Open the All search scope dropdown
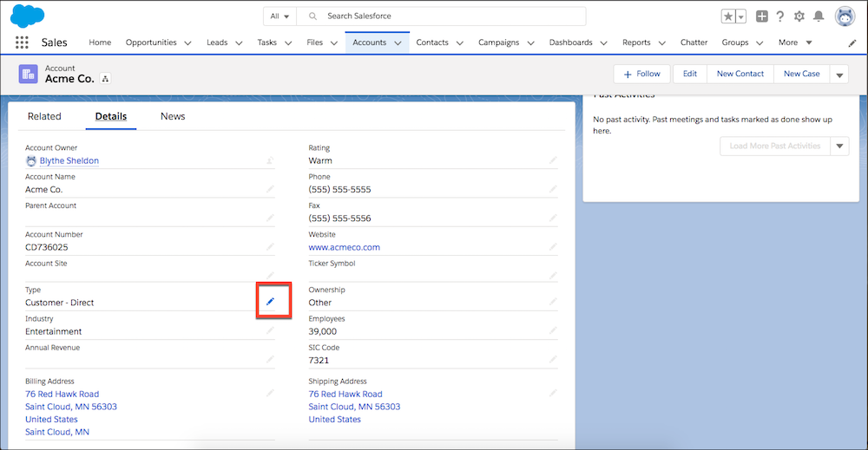 [280, 16]
